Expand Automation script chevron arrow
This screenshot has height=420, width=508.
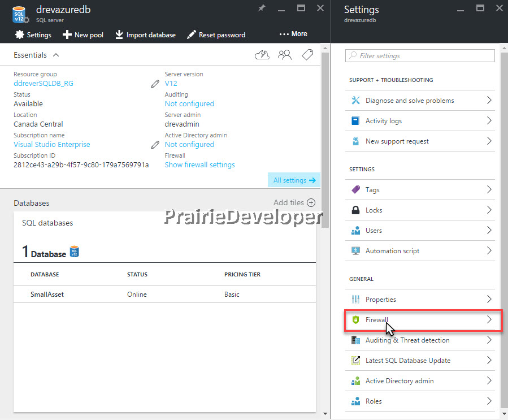pos(489,251)
